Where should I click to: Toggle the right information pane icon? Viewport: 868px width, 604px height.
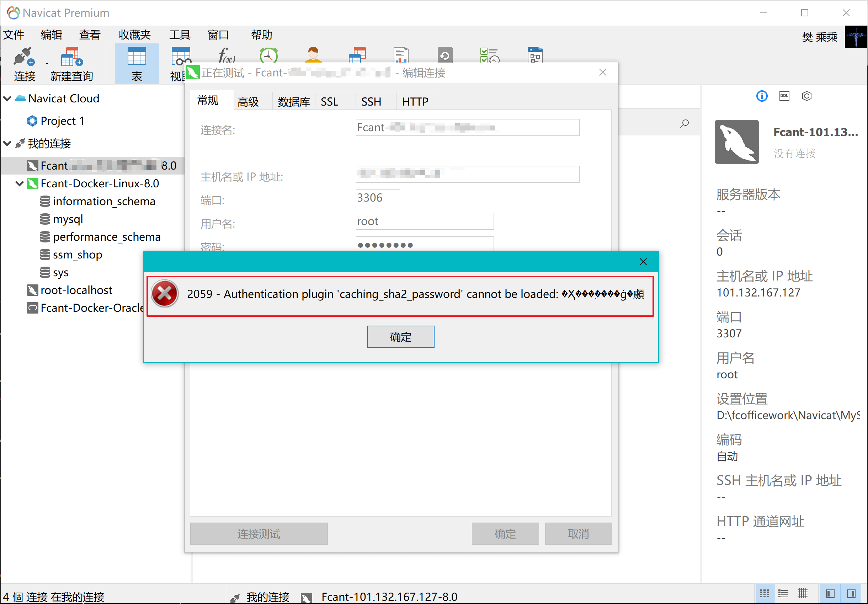[x=851, y=593]
